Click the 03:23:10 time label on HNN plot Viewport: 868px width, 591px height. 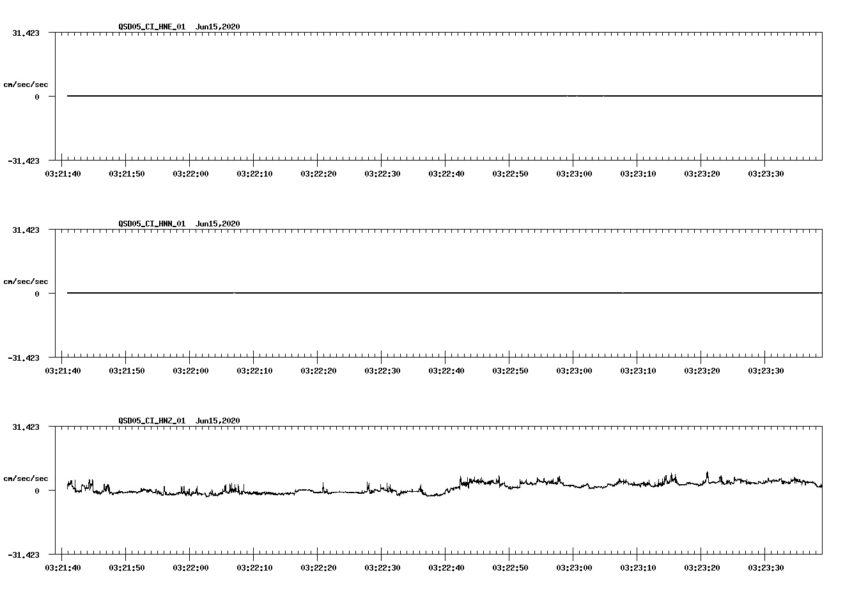[x=638, y=371]
